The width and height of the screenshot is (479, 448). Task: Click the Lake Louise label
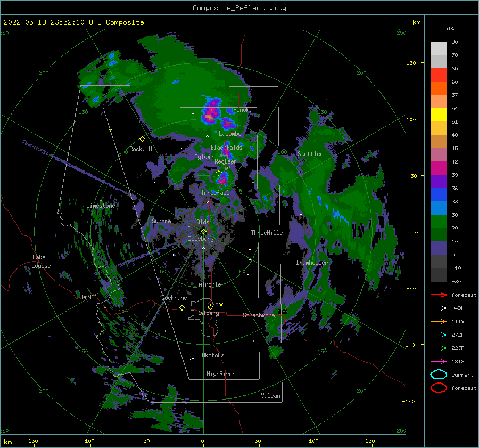tap(41, 262)
